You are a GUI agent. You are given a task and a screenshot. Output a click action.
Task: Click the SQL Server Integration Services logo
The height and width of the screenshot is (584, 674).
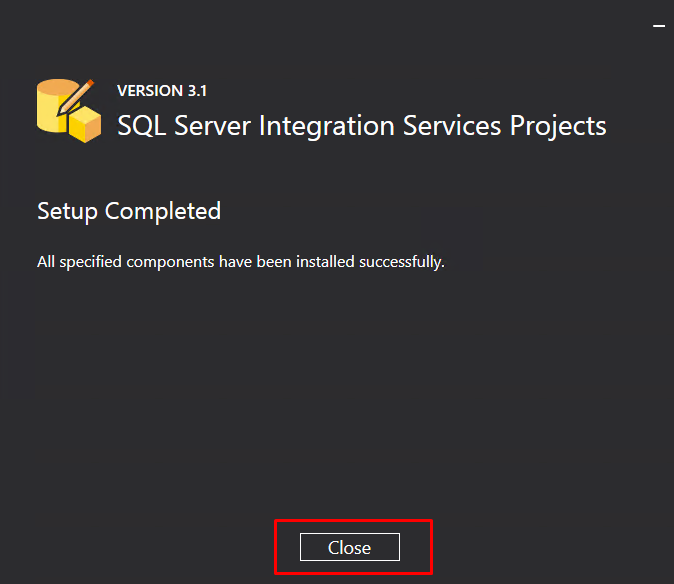click(x=69, y=110)
